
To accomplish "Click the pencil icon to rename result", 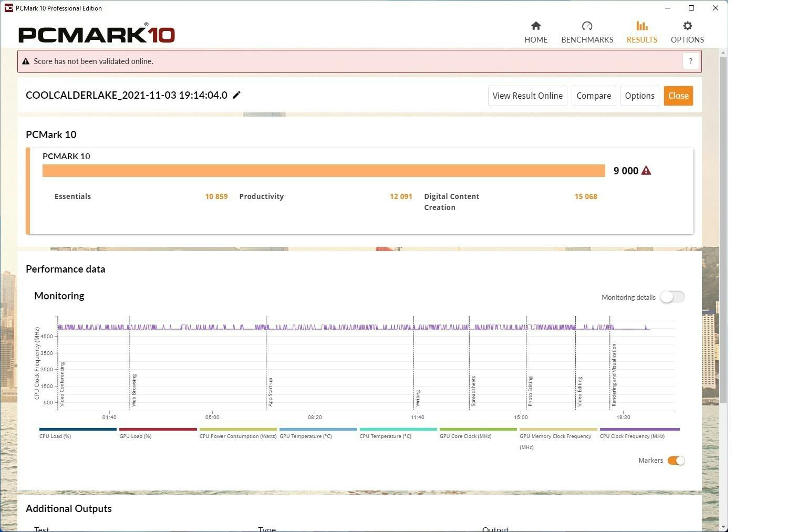I will (x=237, y=95).
